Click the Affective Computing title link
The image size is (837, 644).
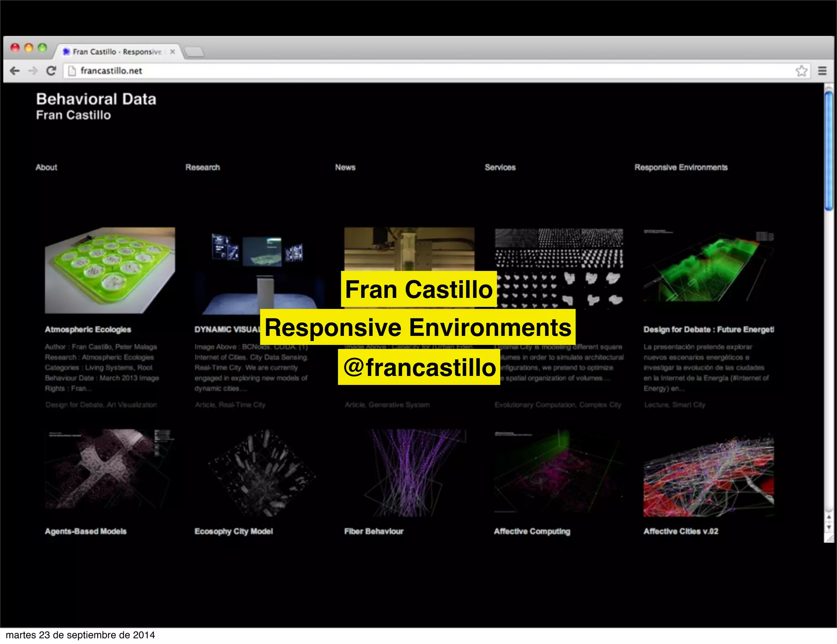(532, 531)
